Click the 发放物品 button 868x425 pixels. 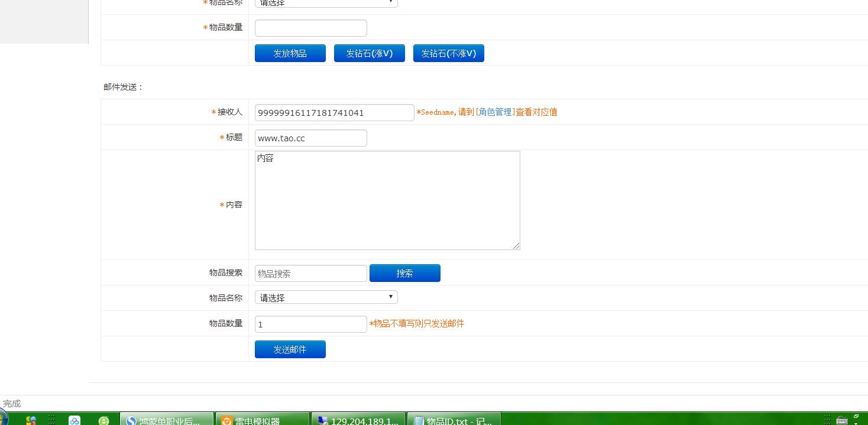click(x=290, y=53)
